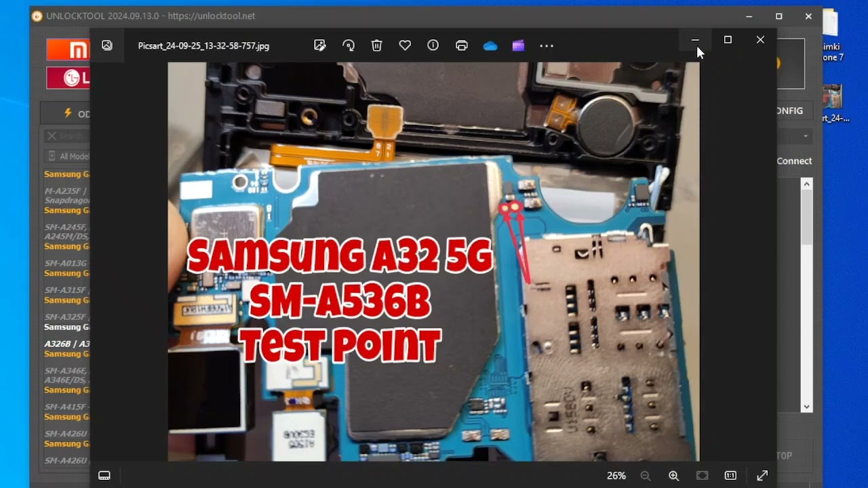The image size is (868, 488).
Task: Minimize the Photos window
Action: (x=695, y=40)
